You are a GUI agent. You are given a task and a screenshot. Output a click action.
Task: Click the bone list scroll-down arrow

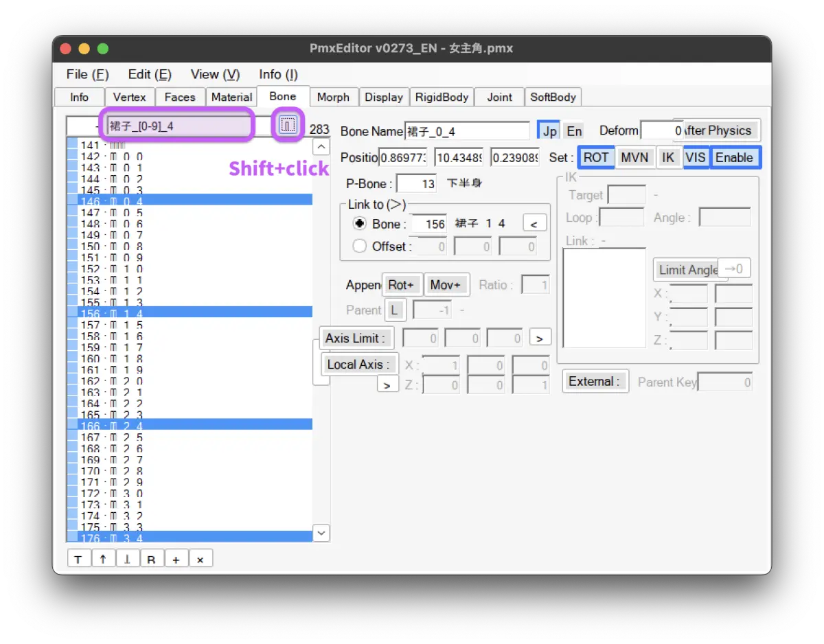(321, 533)
